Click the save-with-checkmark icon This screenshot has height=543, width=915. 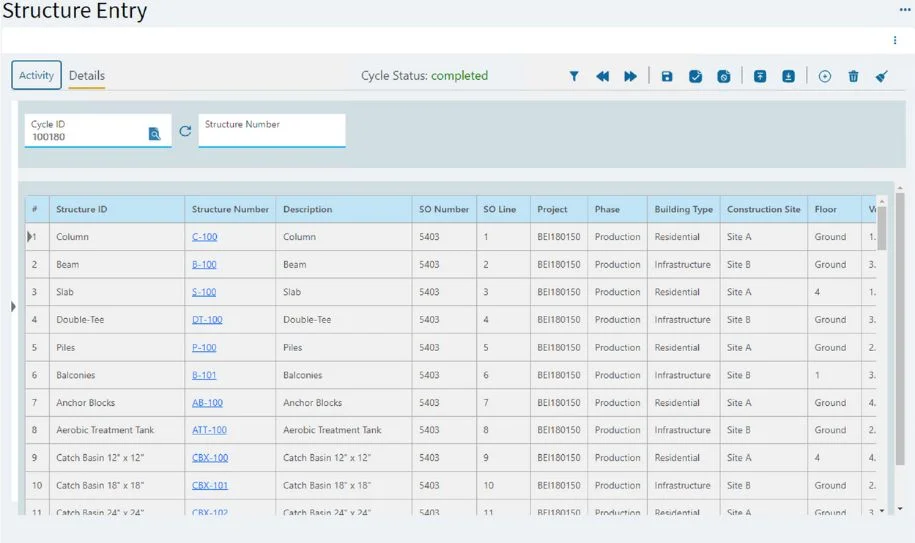click(x=695, y=76)
